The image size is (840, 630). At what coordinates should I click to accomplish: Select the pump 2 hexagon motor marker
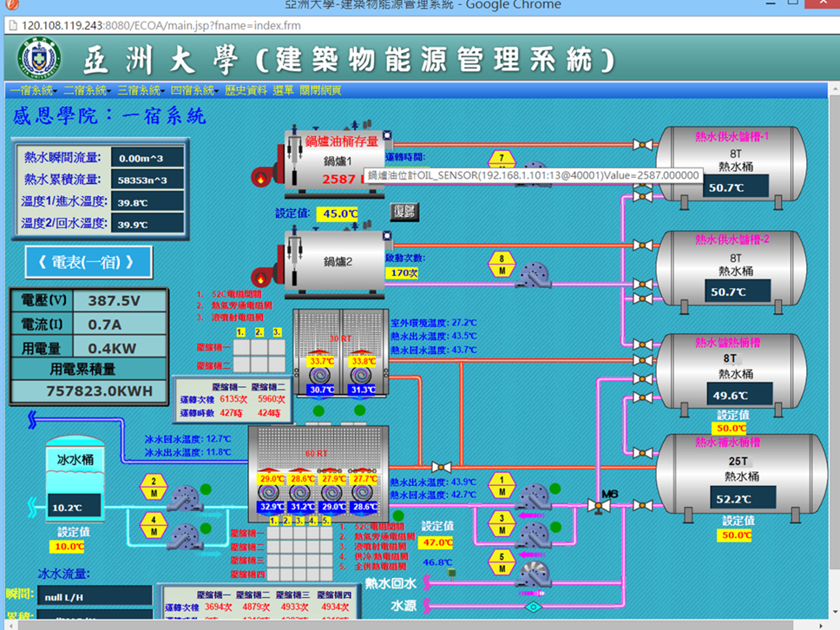(154, 488)
